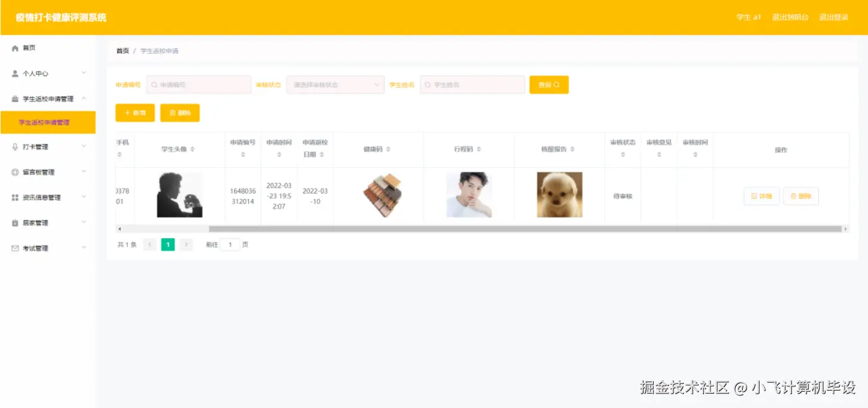Click the 学生返校申请 breadcrumb text

[159, 51]
